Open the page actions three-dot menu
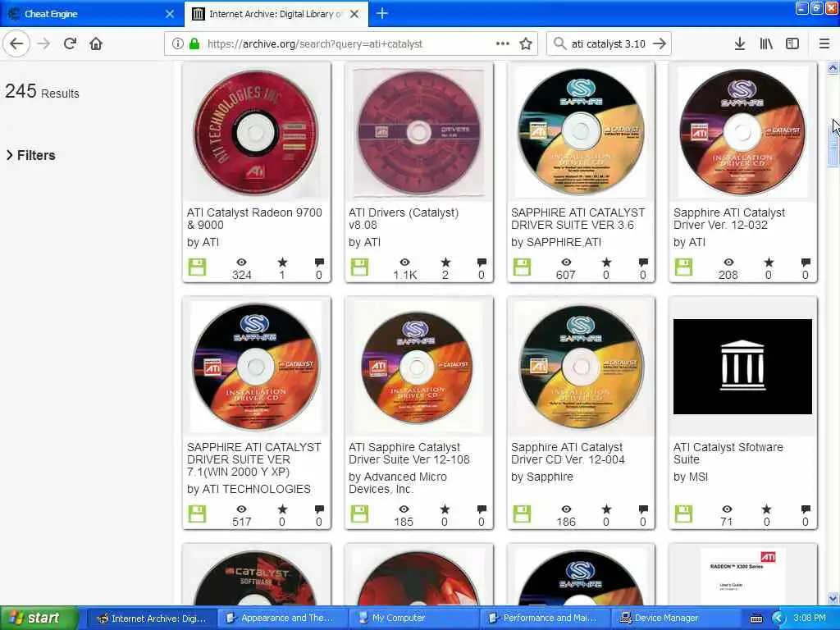Image resolution: width=840 pixels, height=630 pixels. point(503,44)
